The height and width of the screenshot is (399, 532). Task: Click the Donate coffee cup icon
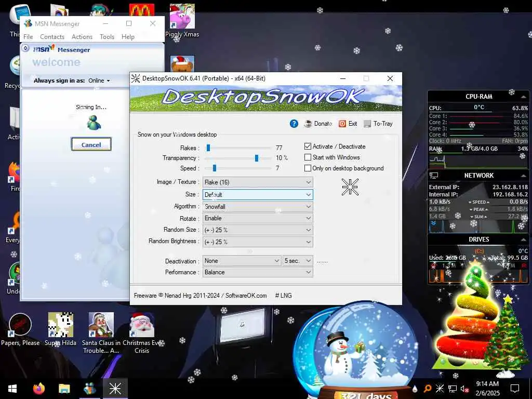tap(308, 124)
